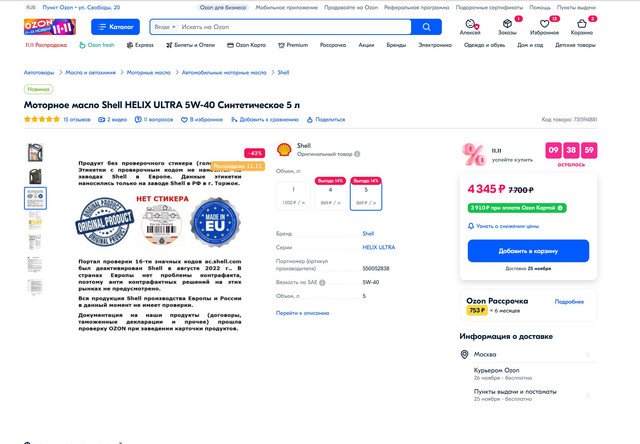Click info icon next to Вязкость по SAE
640x444 pixels.
point(322,282)
